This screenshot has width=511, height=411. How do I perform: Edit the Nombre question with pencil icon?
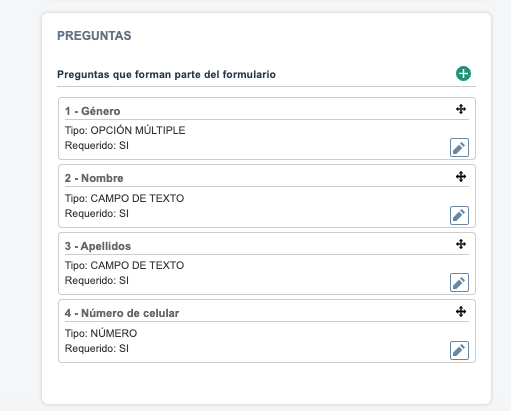[x=459, y=215]
